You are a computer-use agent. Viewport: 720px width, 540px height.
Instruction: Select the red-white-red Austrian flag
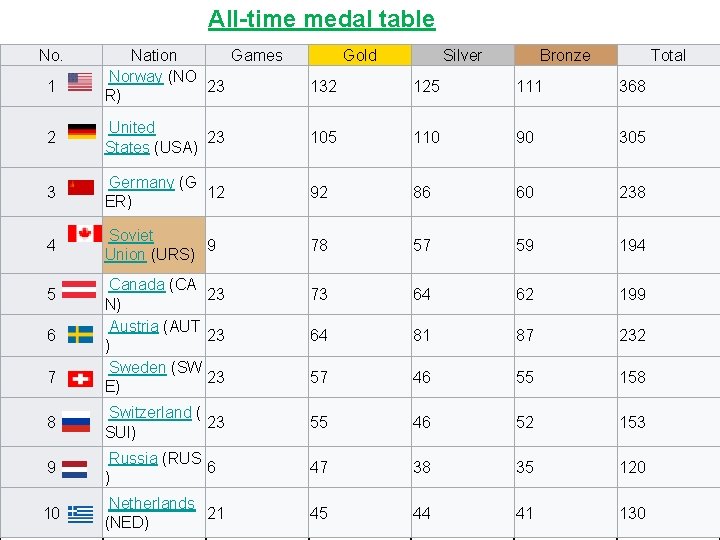tap(79, 290)
